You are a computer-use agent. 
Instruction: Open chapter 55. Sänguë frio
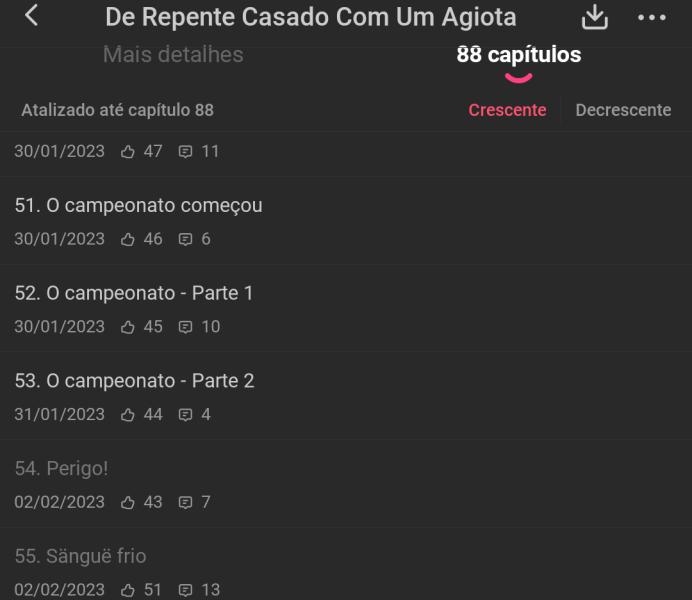(80, 556)
